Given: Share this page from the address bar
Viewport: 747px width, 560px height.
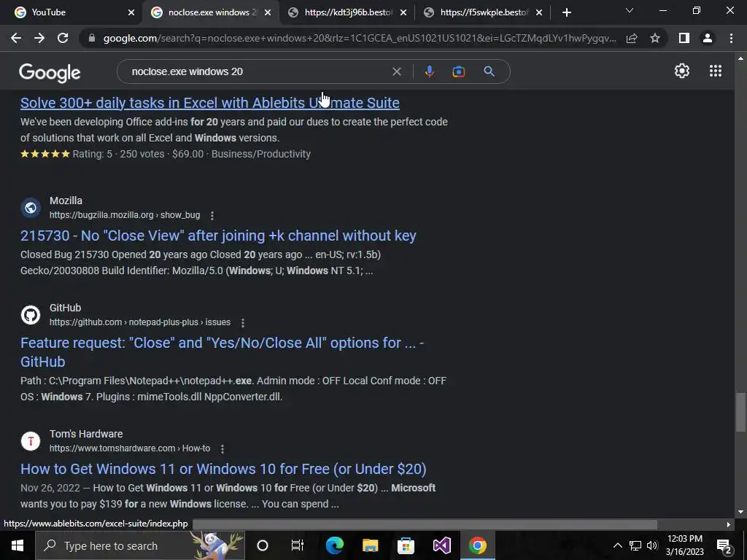Looking at the screenshot, I should coord(632,38).
